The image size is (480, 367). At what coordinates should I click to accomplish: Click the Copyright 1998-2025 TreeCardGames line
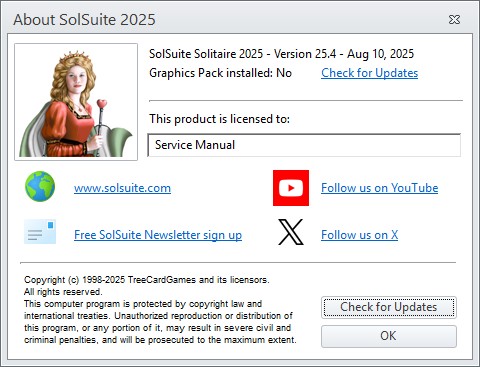(x=147, y=280)
